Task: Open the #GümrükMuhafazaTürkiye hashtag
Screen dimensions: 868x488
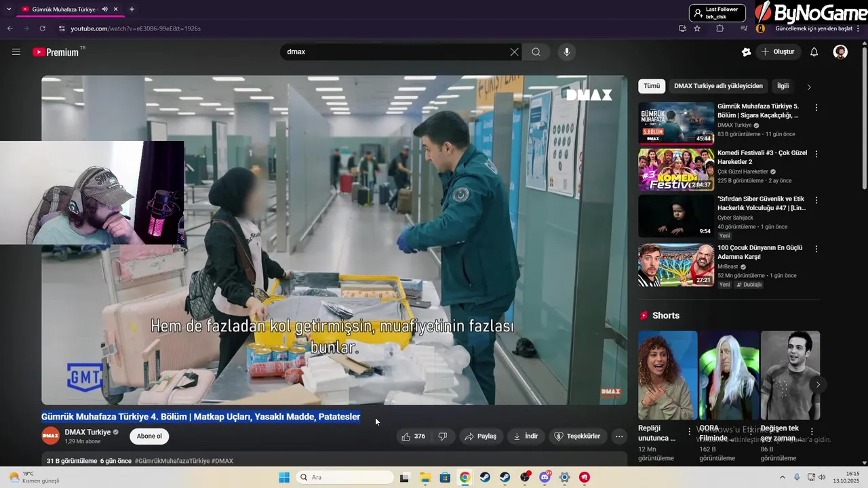Action: pyautogui.click(x=172, y=461)
